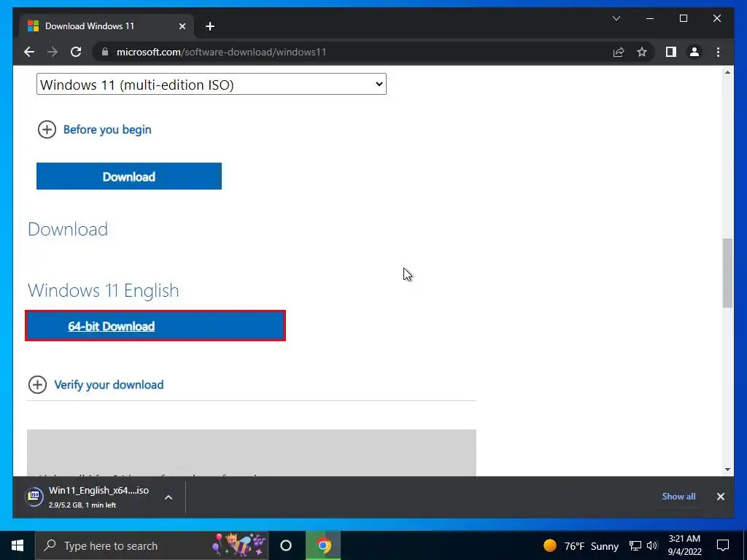Open the Windows Start menu
This screenshot has width=747, height=560.
coord(18,545)
